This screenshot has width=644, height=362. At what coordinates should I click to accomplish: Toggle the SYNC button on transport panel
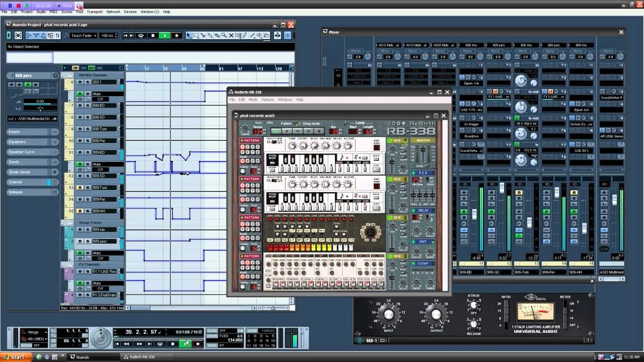point(212,345)
